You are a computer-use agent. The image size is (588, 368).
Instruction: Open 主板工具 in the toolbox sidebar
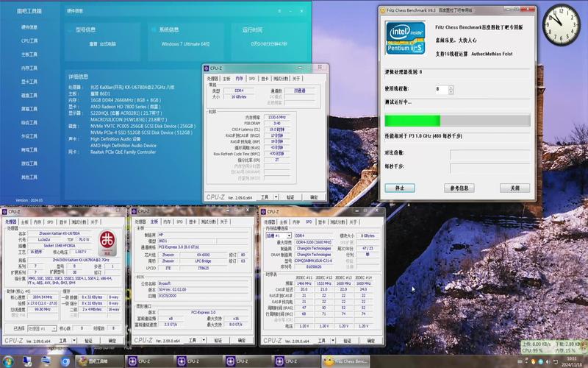(29, 54)
